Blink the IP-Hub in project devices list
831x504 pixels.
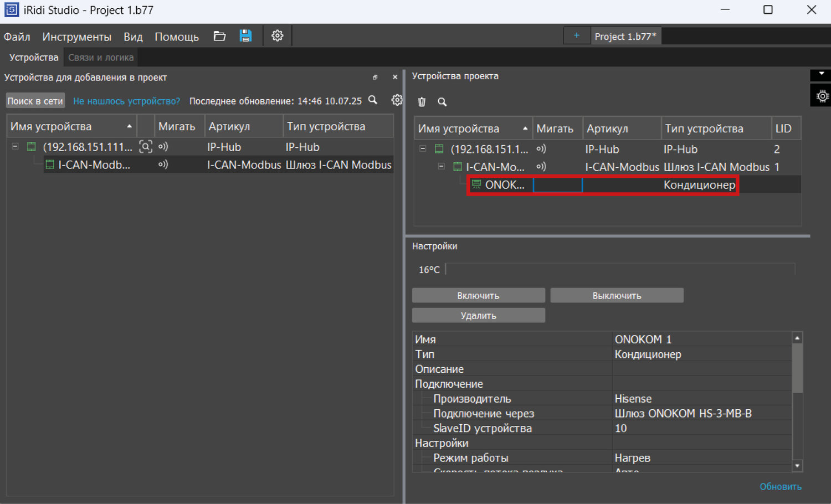[x=541, y=149]
